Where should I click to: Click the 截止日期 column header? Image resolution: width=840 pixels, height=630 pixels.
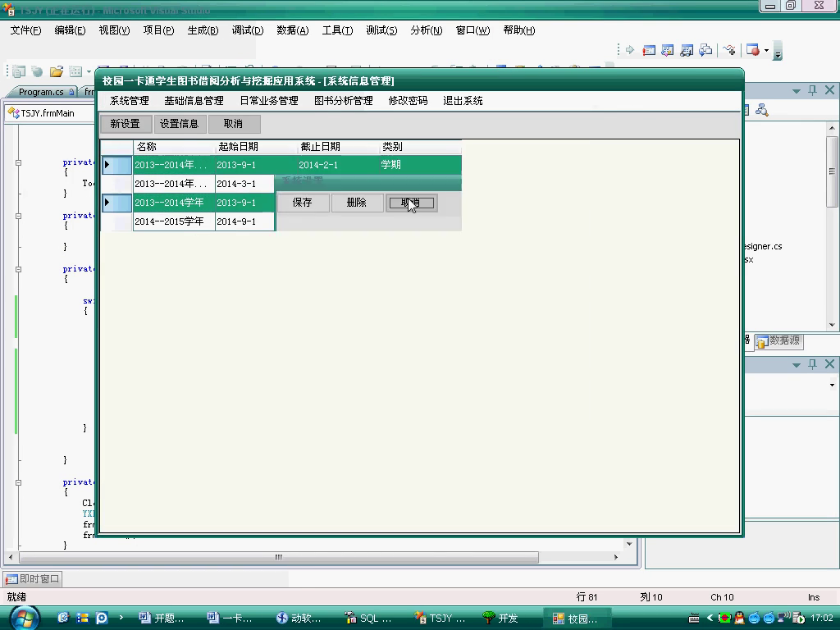tap(338, 147)
